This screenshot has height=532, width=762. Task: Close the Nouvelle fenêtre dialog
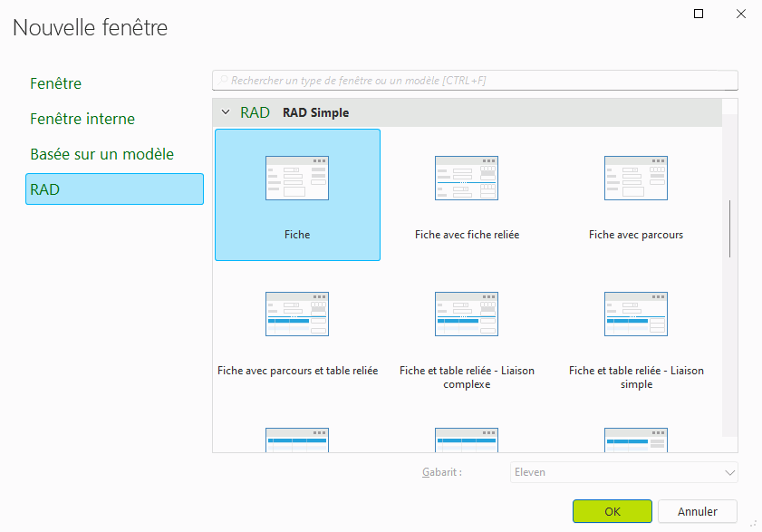[x=740, y=14]
